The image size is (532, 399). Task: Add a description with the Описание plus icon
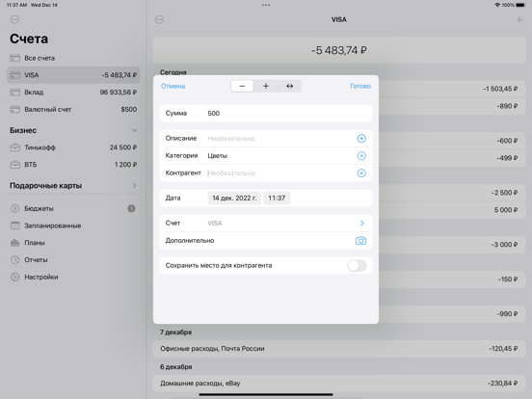click(361, 139)
